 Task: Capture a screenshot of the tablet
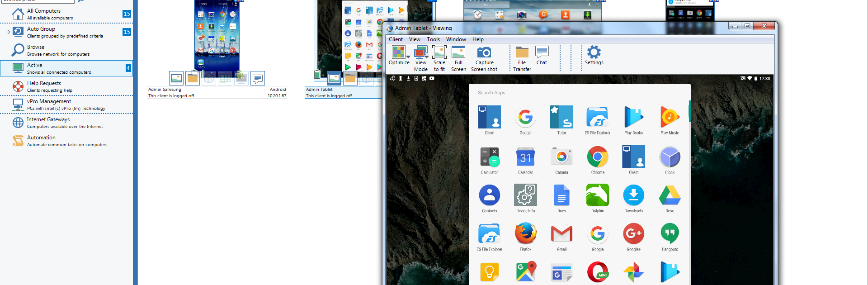(484, 58)
